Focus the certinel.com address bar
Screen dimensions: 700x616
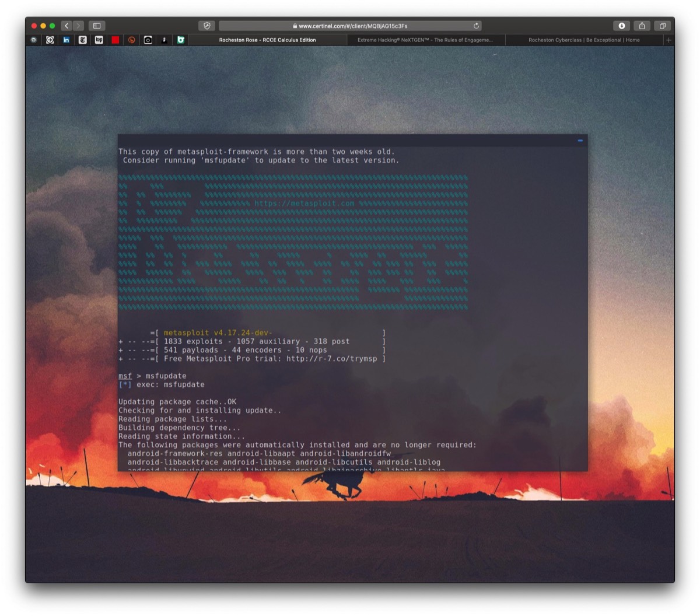click(x=350, y=26)
